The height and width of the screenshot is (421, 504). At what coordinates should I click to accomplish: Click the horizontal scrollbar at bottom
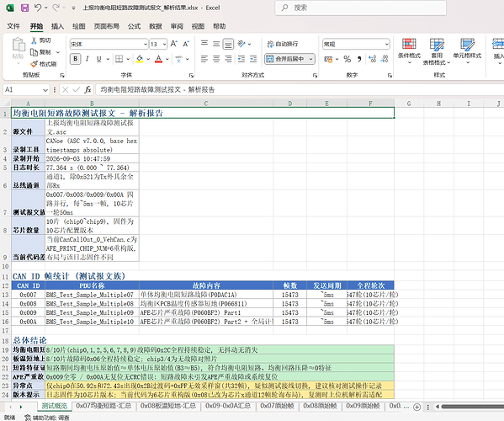pyautogui.click(x=473, y=407)
